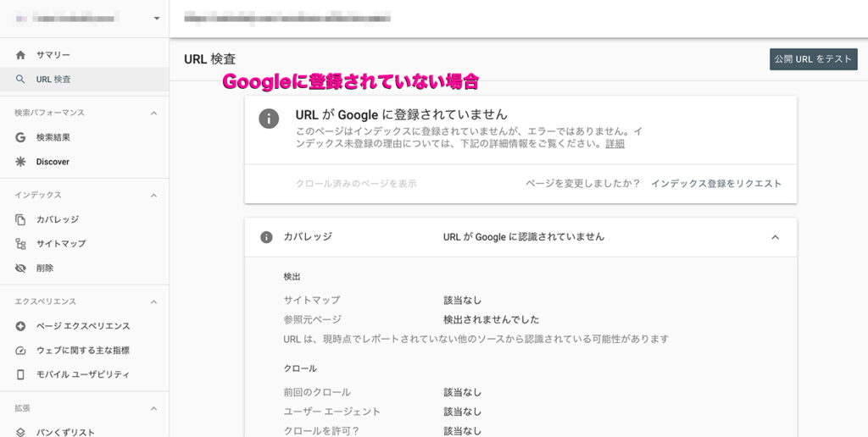Open the サマリー menu item

(85, 55)
